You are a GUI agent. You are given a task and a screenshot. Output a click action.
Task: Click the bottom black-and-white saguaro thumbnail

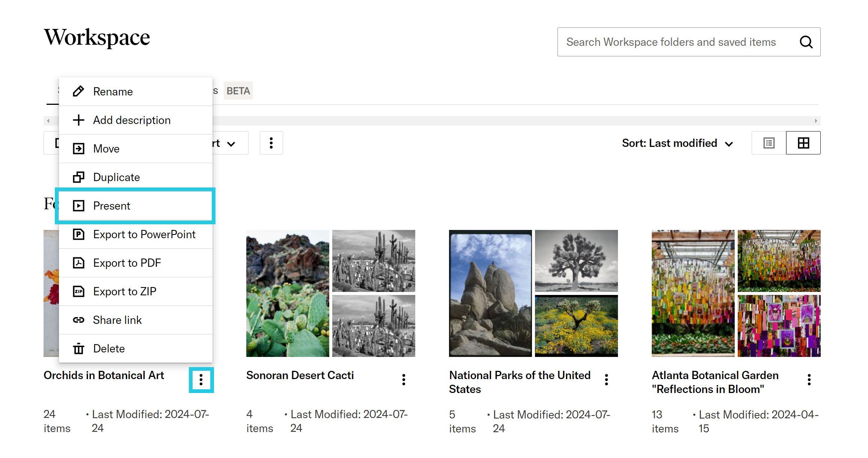point(374,326)
